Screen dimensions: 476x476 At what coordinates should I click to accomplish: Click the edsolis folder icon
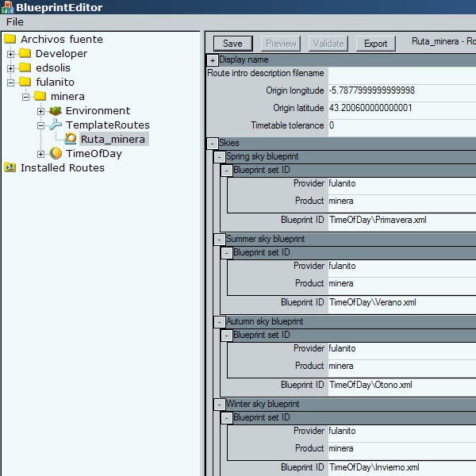tap(25, 68)
